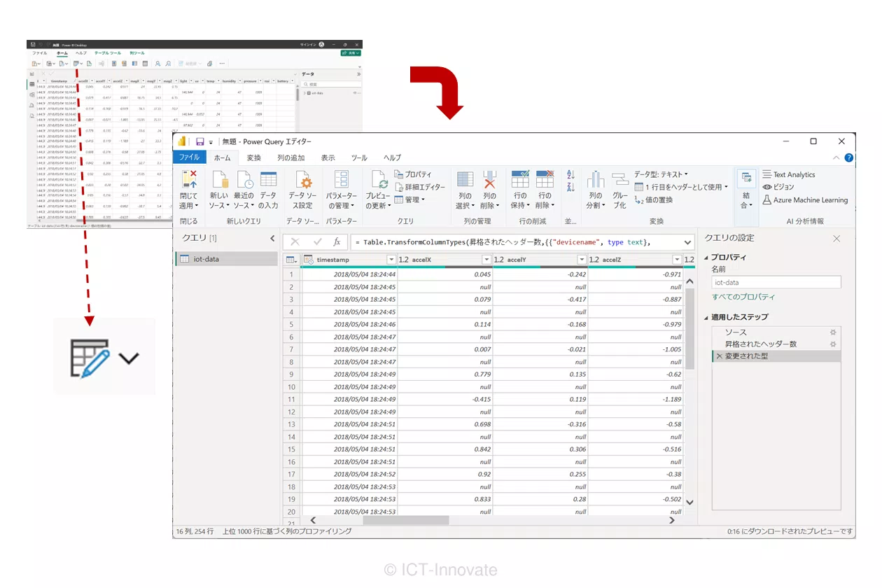The width and height of the screenshot is (882, 588).
Task: Cancel formula edit with the X icon
Action: point(295,241)
